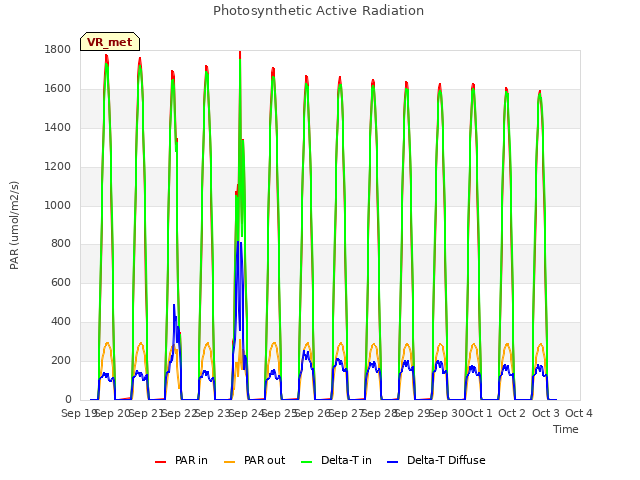
Task: Click the Oct 4 x-axis tick label
Action: pyautogui.click(x=578, y=413)
